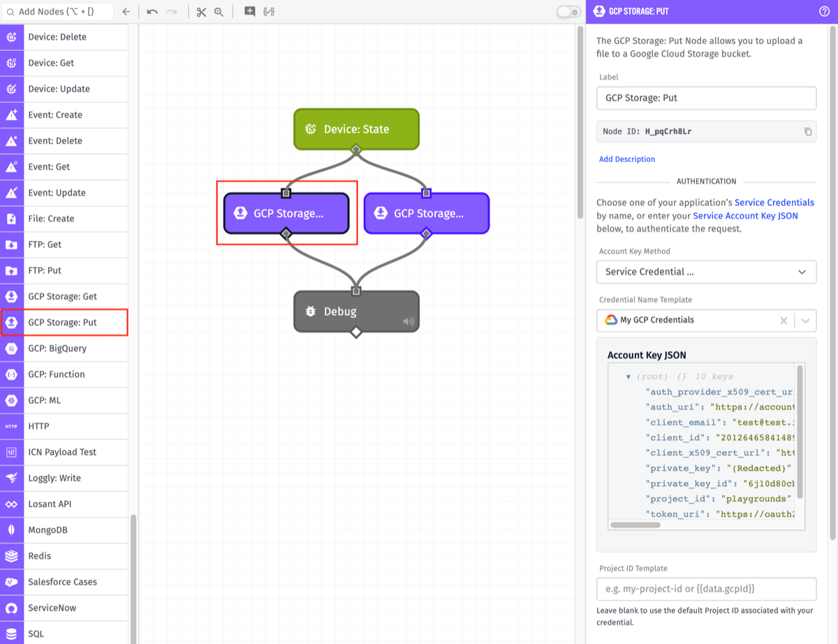Image resolution: width=838 pixels, height=644 pixels.
Task: Click the node palette scrollbar
Action: (133, 578)
